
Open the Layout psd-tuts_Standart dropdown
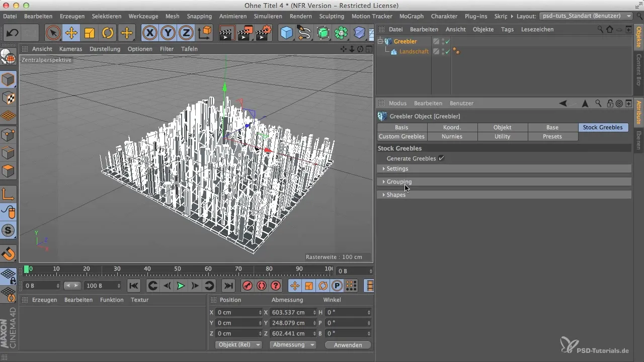(x=587, y=16)
